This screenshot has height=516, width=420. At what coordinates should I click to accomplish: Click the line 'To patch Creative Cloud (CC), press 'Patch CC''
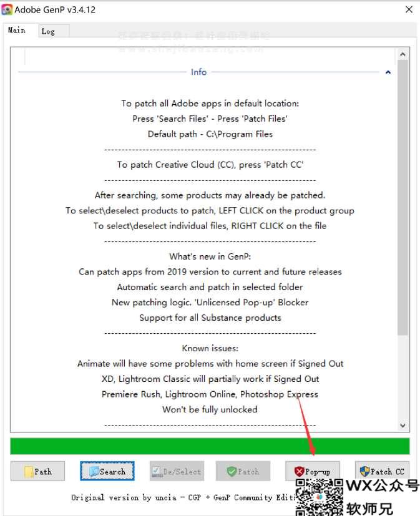click(210, 165)
